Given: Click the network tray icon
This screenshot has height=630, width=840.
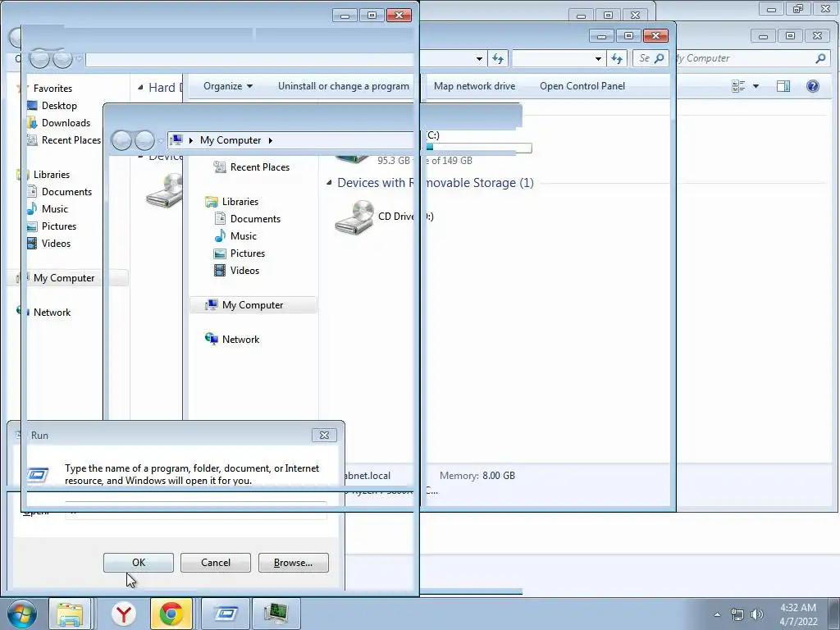Looking at the screenshot, I should point(737,614).
